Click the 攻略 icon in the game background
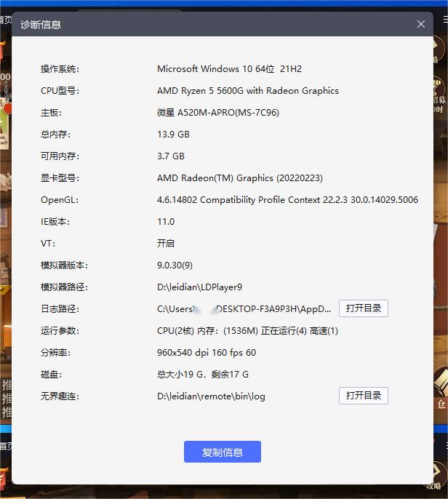 point(438,480)
